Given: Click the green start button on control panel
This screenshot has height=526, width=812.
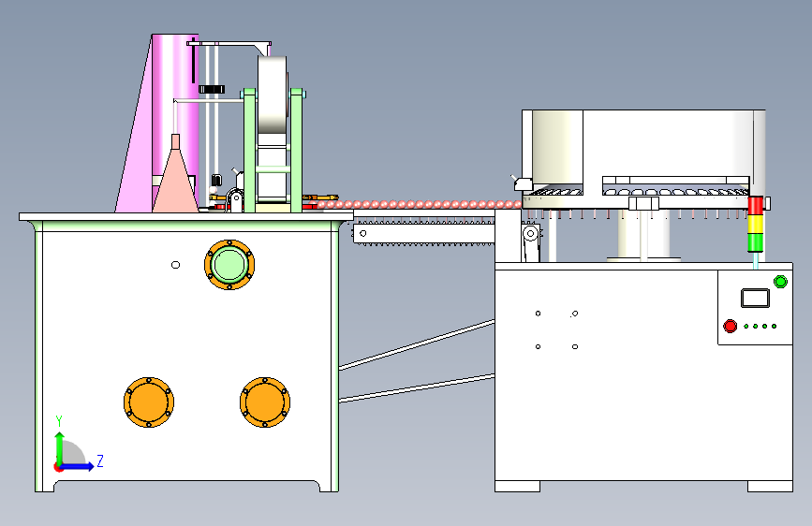Looking at the screenshot, I should pos(780,282).
